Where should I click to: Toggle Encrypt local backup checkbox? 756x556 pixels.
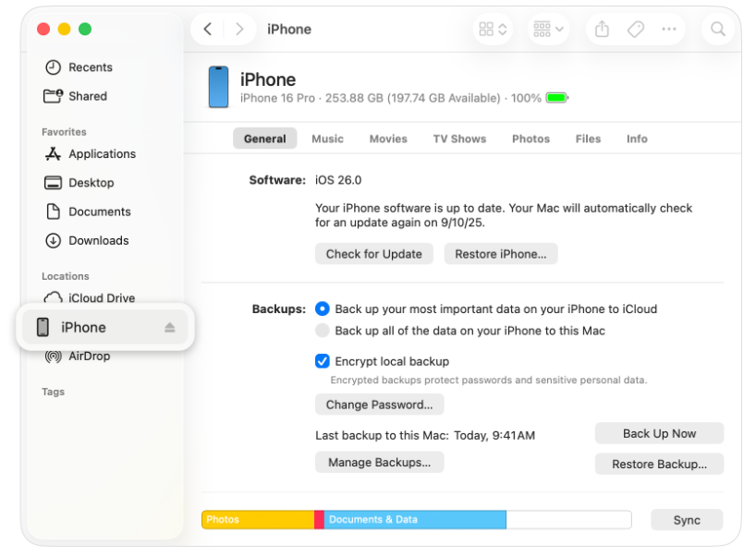[x=322, y=361]
